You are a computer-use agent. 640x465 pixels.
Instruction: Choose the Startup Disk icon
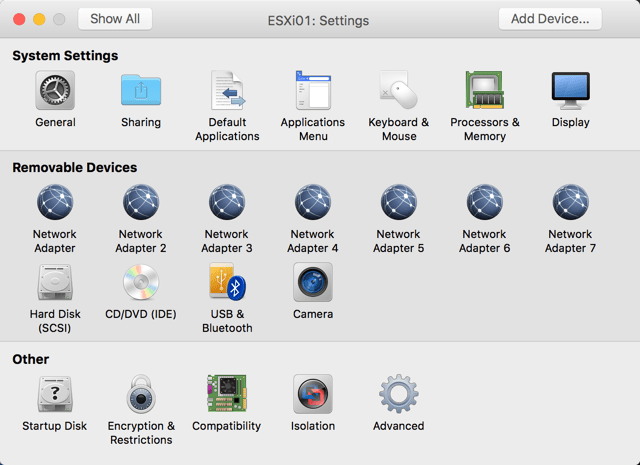pos(55,395)
